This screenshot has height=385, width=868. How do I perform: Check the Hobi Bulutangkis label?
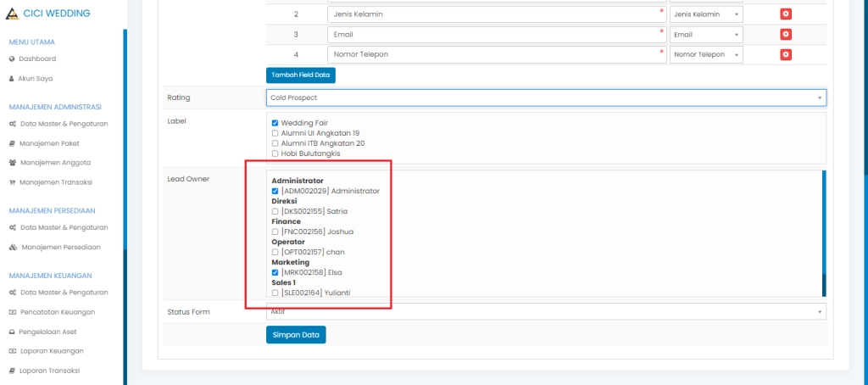275,153
